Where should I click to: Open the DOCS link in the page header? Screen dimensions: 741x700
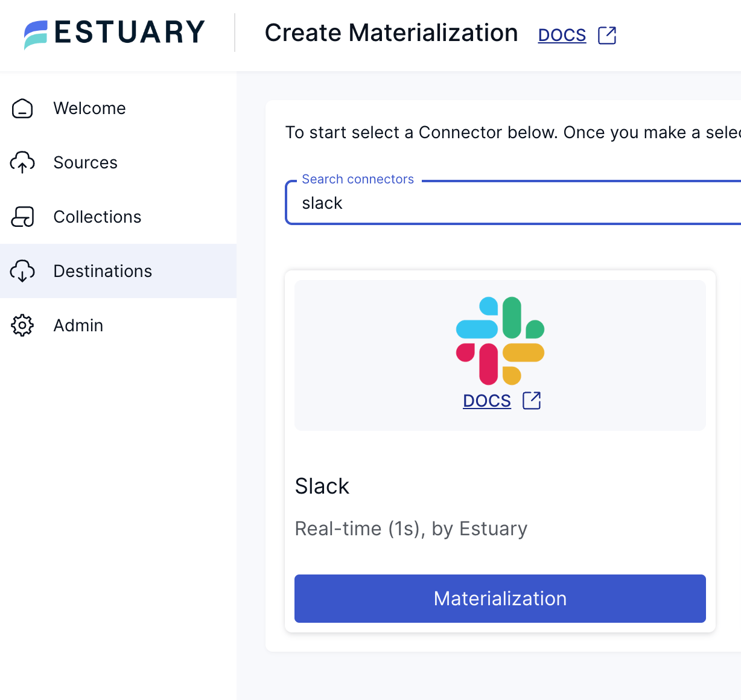click(562, 35)
